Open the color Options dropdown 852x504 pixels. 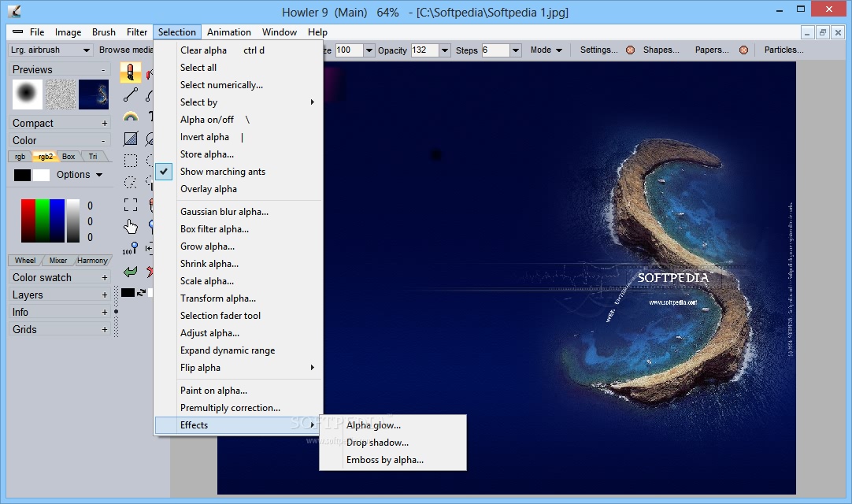pos(80,175)
